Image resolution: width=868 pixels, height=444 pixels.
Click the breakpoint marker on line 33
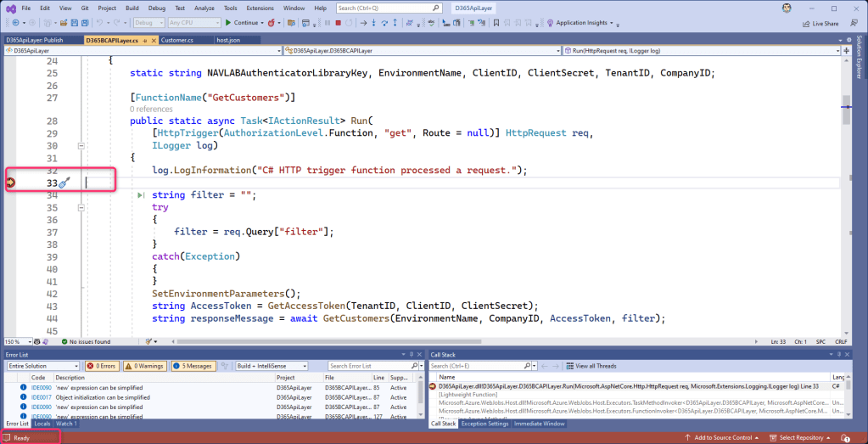12,182
